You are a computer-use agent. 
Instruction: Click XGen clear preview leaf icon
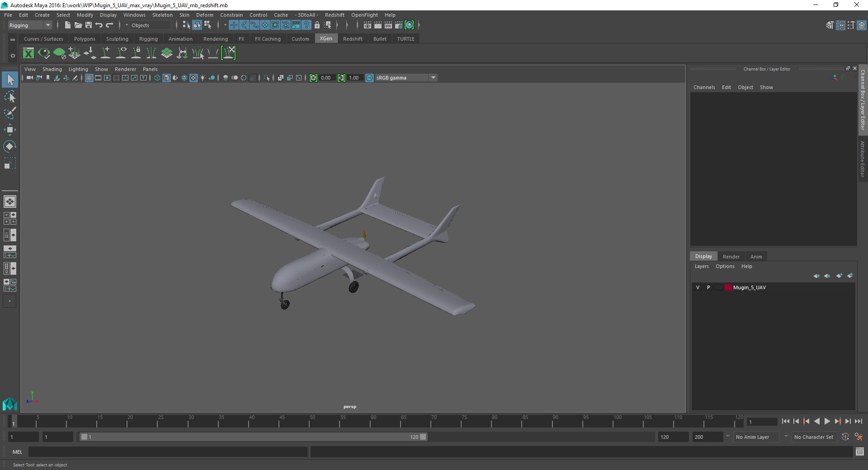(59, 53)
